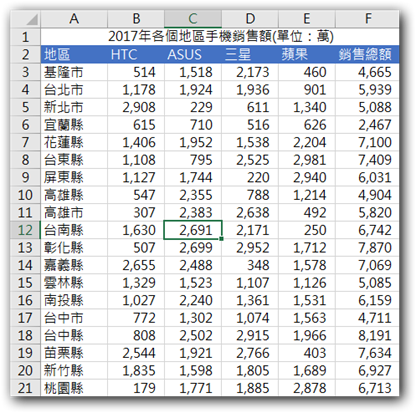Image resolution: width=416 pixels, height=413 pixels.
Task: Select column C header
Action: (x=193, y=19)
